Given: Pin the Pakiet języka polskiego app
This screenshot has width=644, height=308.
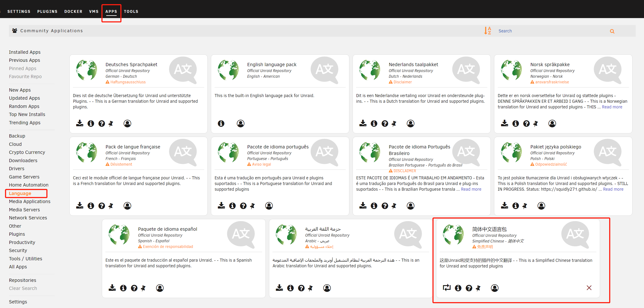Looking at the screenshot, I should [525, 205].
